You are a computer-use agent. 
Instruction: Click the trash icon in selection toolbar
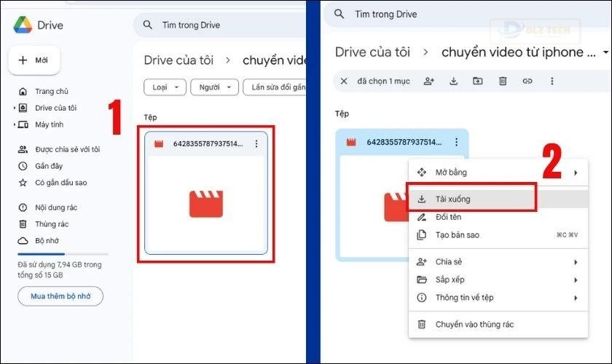[503, 81]
